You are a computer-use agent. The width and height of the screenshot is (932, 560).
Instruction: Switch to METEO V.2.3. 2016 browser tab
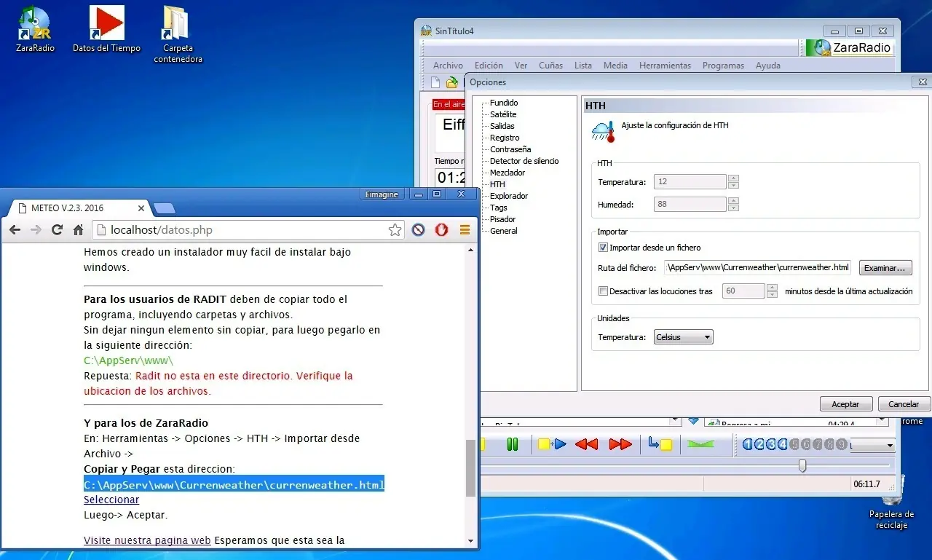[x=80, y=208]
